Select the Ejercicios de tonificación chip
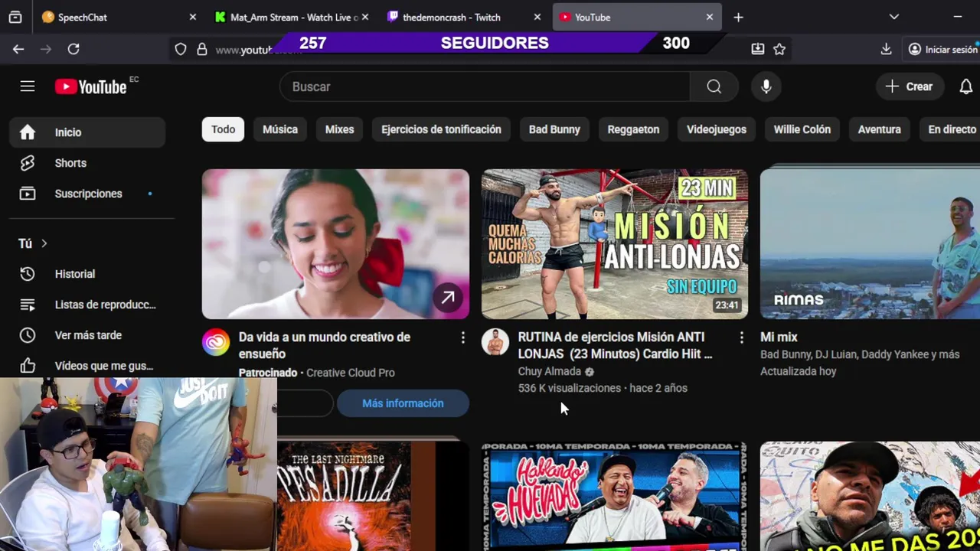 pyautogui.click(x=441, y=129)
